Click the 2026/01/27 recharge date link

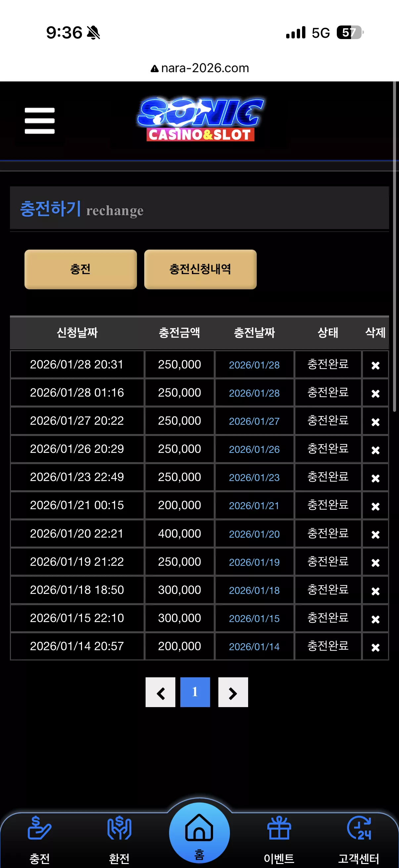[x=254, y=421]
